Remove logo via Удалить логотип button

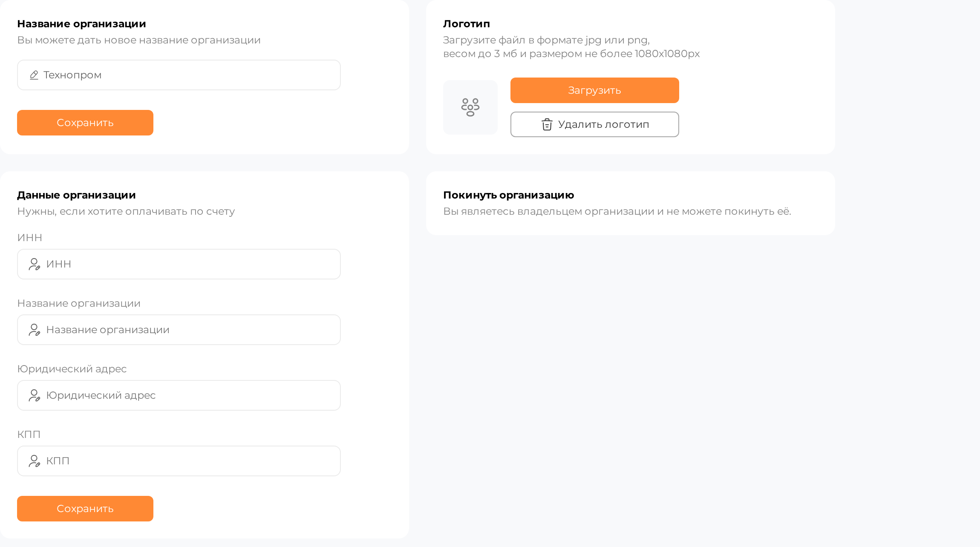(595, 124)
